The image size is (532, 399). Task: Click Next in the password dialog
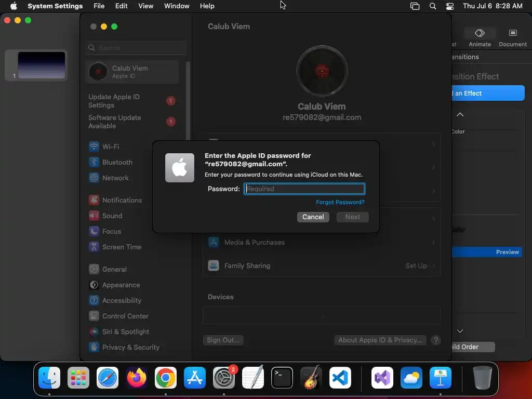tap(353, 217)
